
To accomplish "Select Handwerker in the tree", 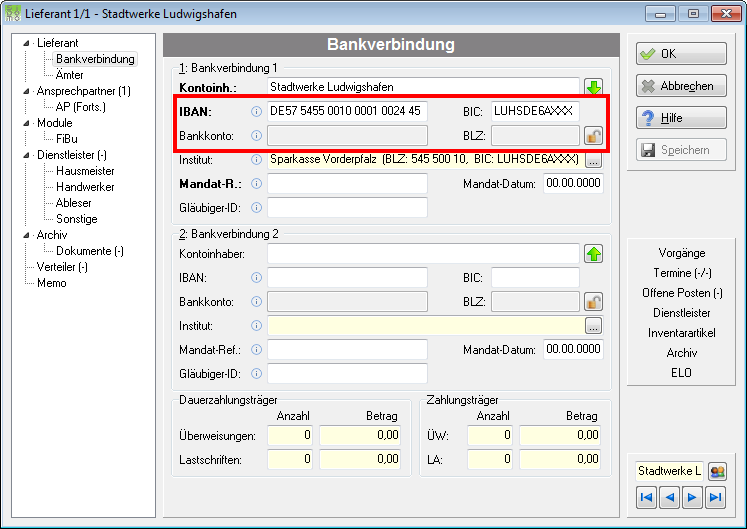I will [x=85, y=187].
